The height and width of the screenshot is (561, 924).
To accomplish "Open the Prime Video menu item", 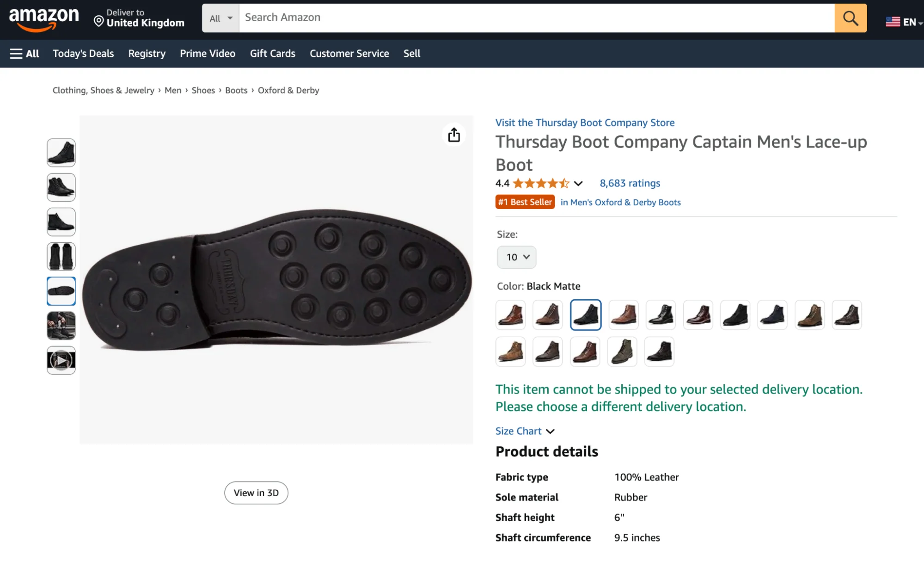I will tap(207, 53).
